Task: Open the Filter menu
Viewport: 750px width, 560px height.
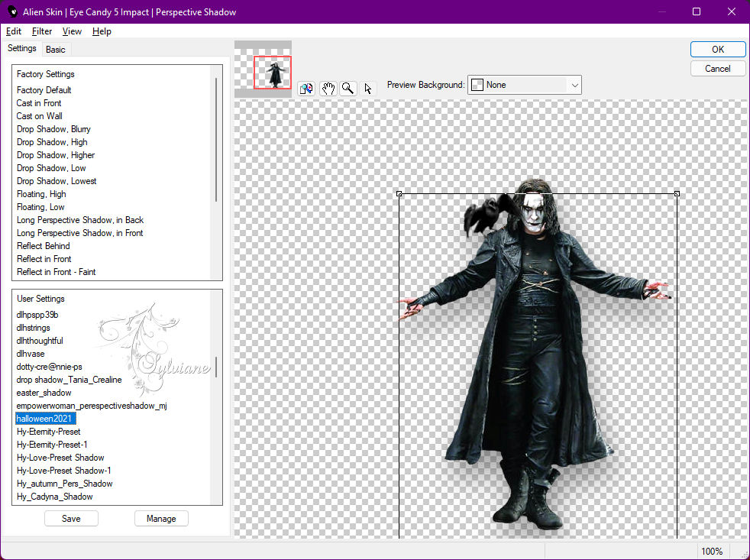Action: coord(42,31)
